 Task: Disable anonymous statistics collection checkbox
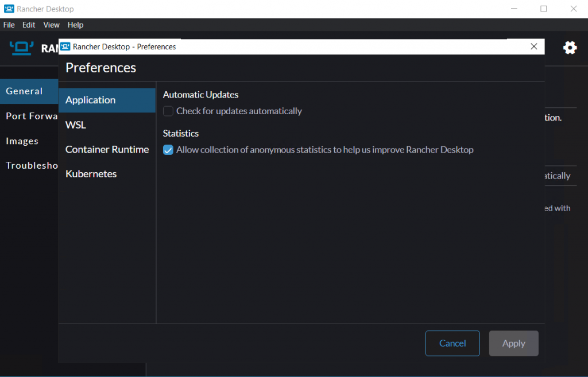(168, 150)
